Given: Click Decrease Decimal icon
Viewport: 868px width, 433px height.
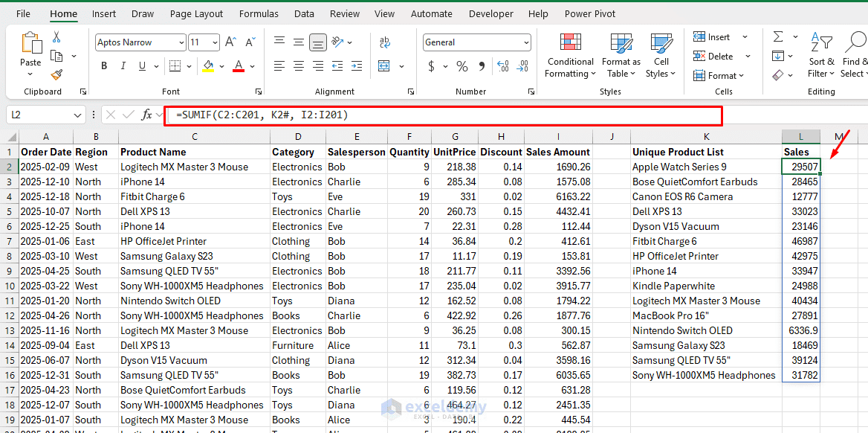Looking at the screenshot, I should (x=522, y=66).
